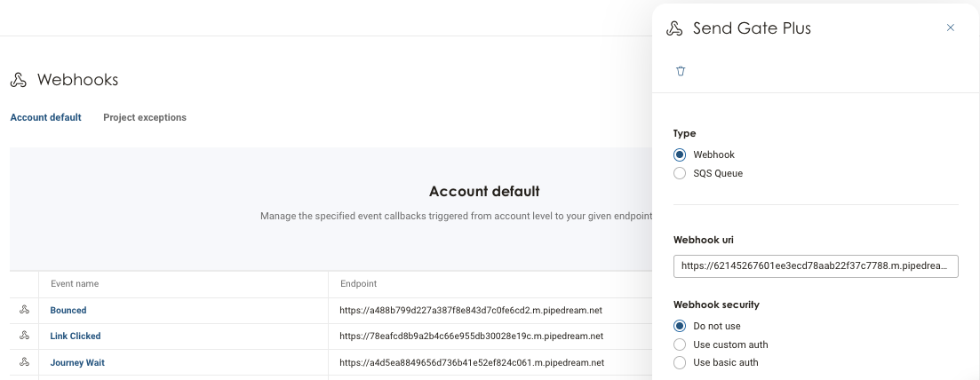
Task: Select Use custom auth option
Action: click(x=680, y=344)
